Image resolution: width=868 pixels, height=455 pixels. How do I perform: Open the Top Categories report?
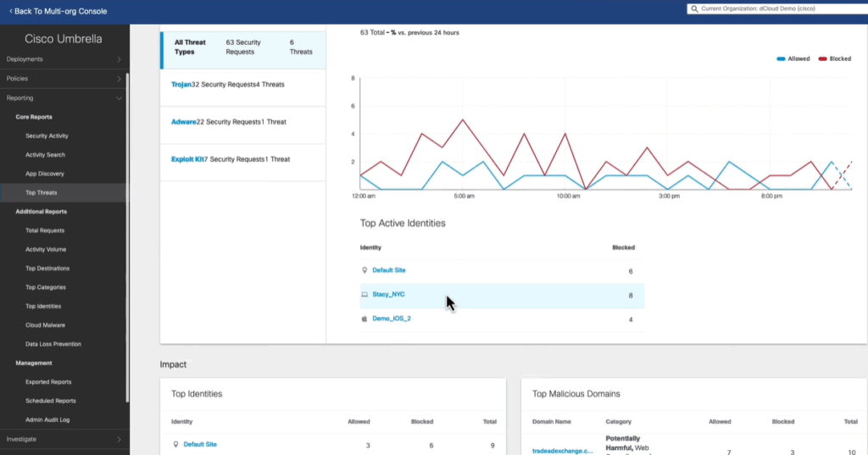(x=46, y=287)
